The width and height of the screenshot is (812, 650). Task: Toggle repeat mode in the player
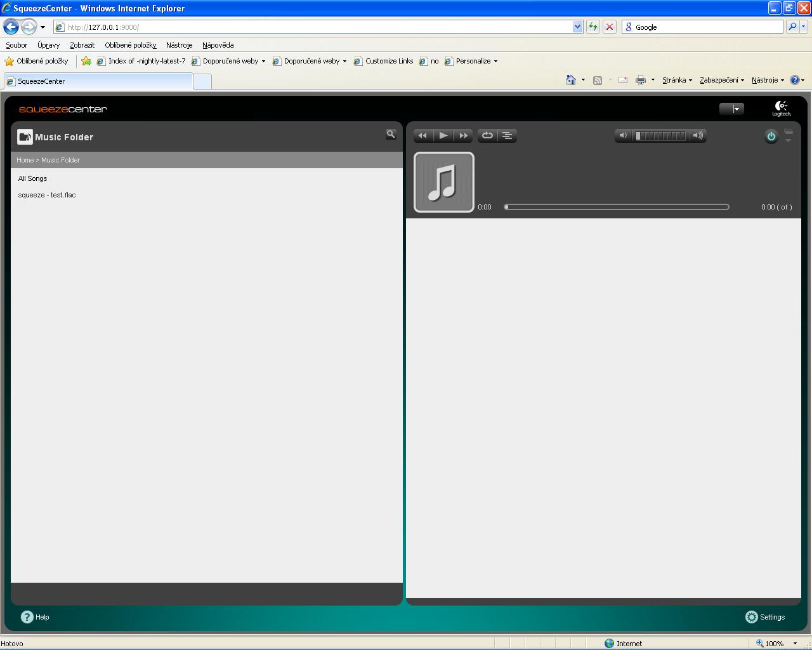tap(487, 136)
